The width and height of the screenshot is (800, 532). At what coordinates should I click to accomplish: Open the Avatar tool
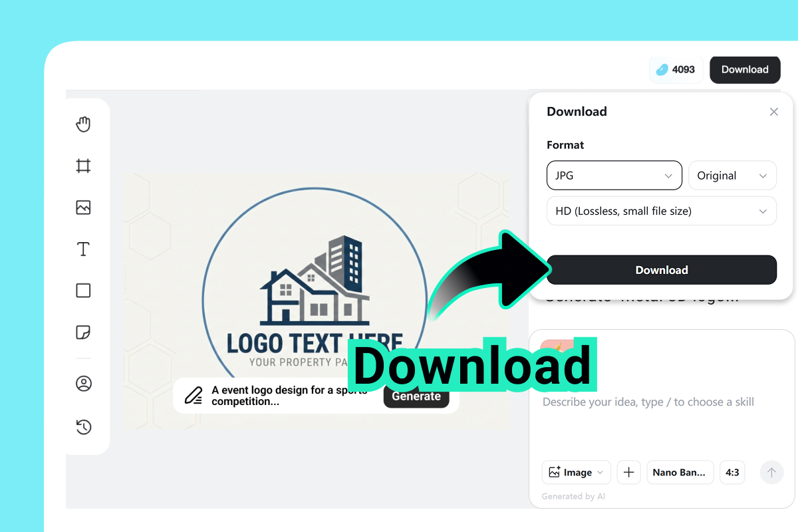point(83,384)
